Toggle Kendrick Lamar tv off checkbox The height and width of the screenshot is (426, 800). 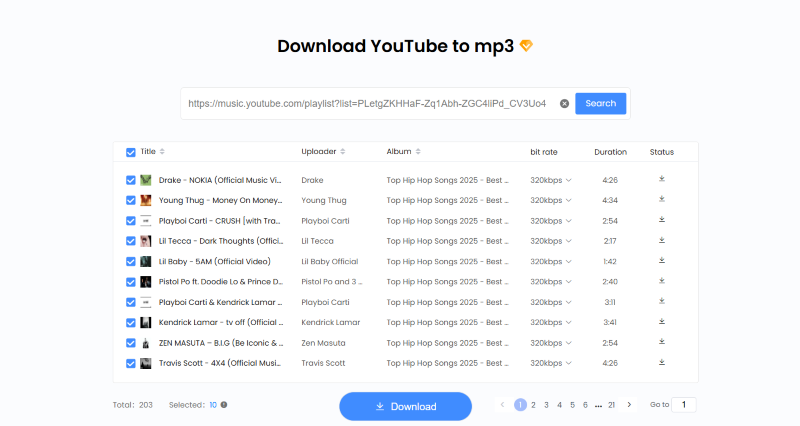(x=131, y=322)
